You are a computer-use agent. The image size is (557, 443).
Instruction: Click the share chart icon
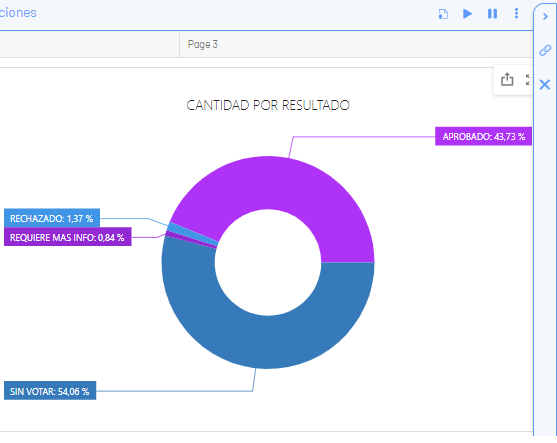[507, 79]
